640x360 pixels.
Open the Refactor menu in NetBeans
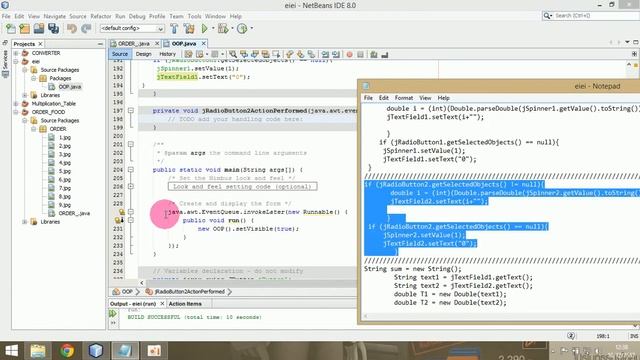101,16
